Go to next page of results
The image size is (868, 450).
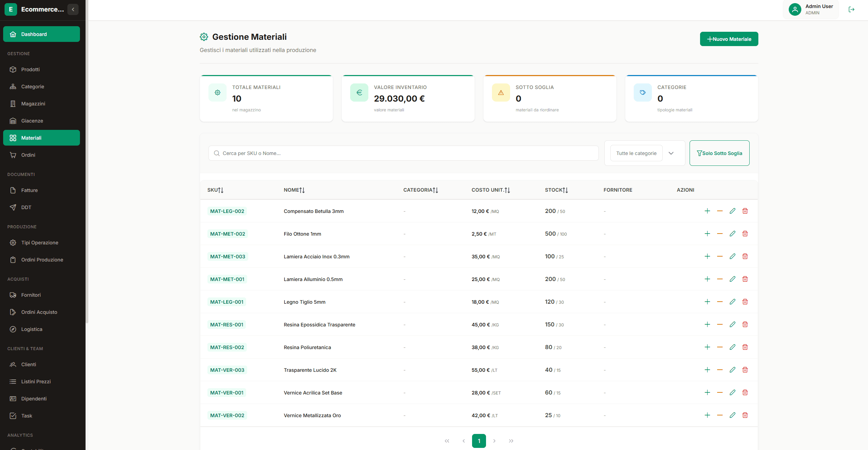pyautogui.click(x=494, y=441)
